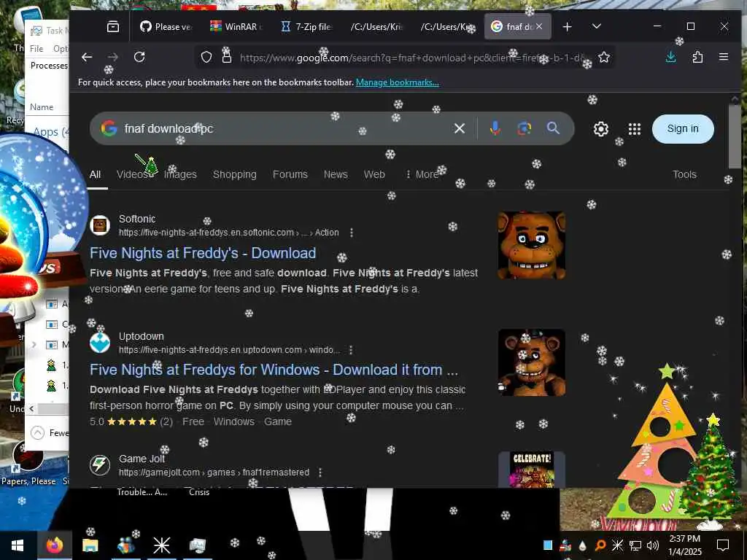Reload the current page

pyautogui.click(x=139, y=58)
